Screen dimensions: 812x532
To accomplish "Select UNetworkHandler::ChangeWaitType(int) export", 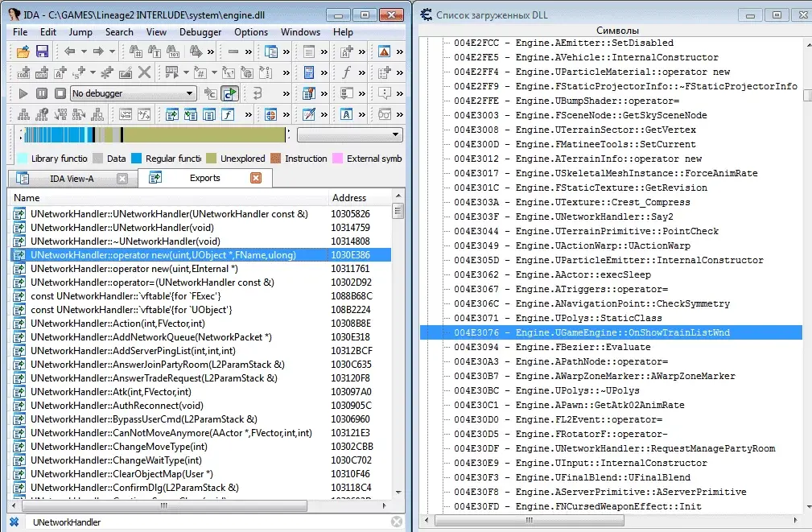I will point(200,460).
